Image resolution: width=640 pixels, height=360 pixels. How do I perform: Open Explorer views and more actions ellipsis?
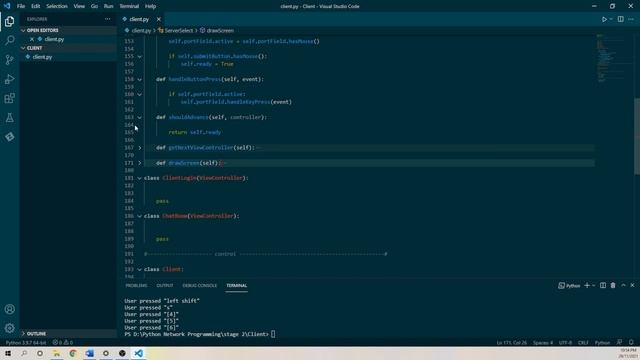pyautogui.click(x=107, y=19)
